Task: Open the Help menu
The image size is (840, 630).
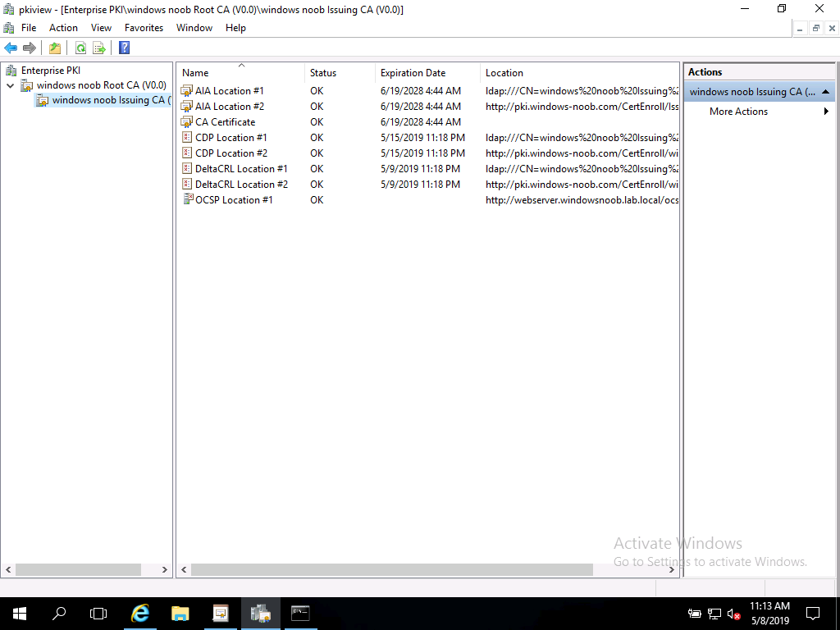Action: click(x=235, y=28)
